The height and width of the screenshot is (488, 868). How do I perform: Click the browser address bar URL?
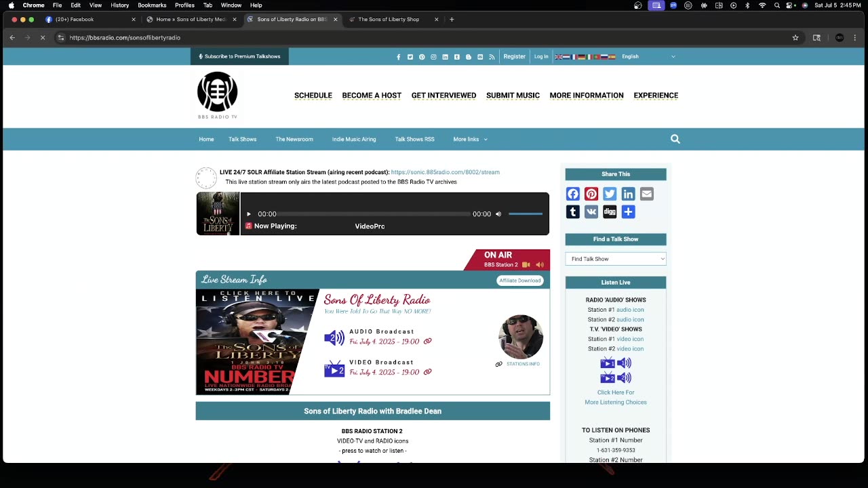coord(125,38)
